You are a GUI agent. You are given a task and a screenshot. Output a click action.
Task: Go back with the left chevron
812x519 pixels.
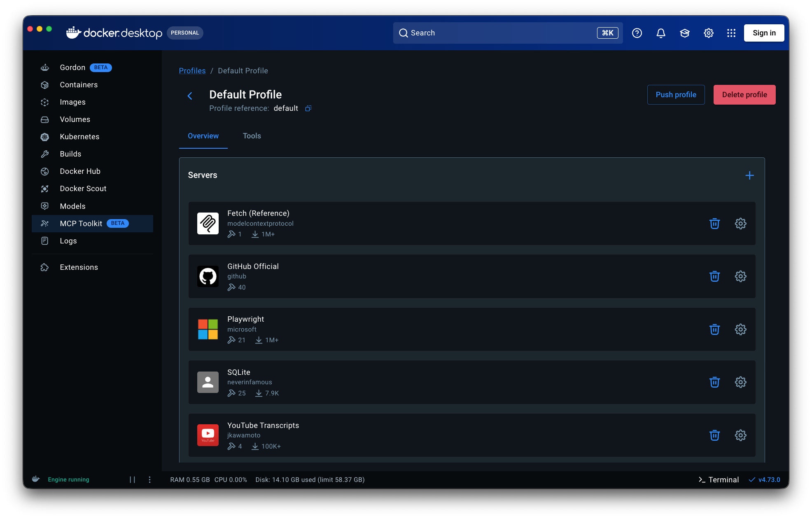pos(190,96)
